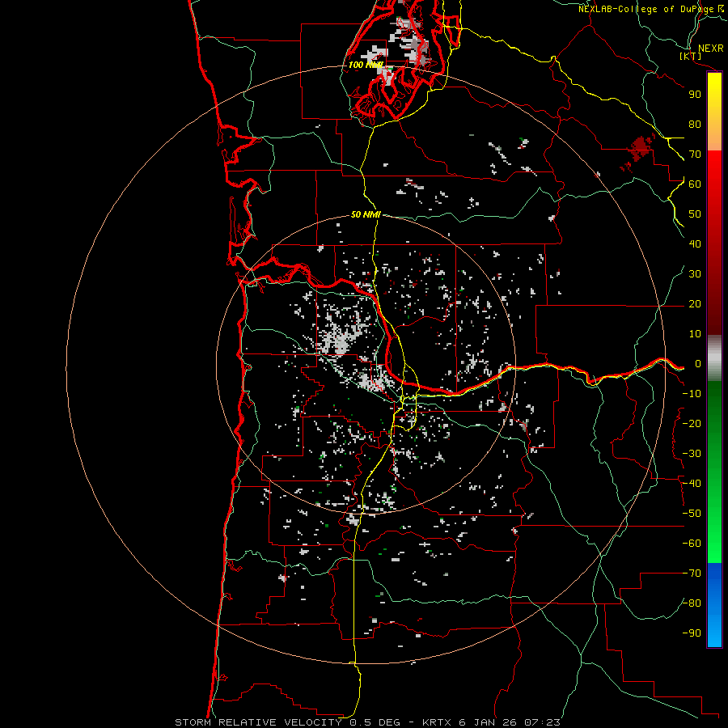Pick the 40 tick label on scale
The image size is (728, 728).
coord(695,244)
